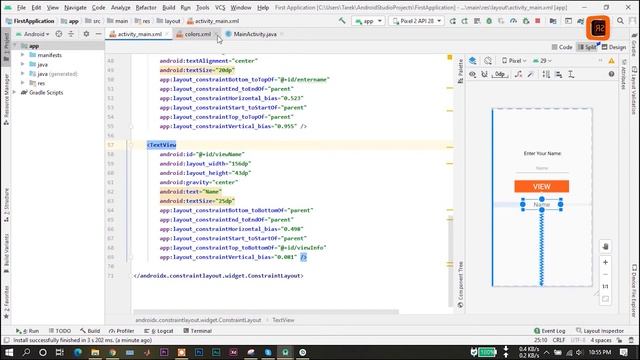Click the orientation for preview icon
The width and height of the screenshot is (640, 360).
coord(488,61)
